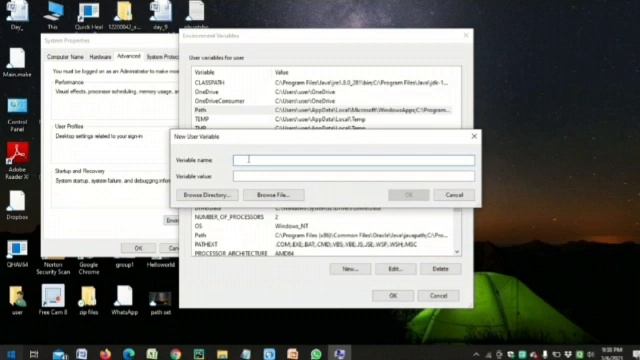Select the zip files folder on the desktop
The height and width of the screenshot is (360, 640).
(89, 300)
